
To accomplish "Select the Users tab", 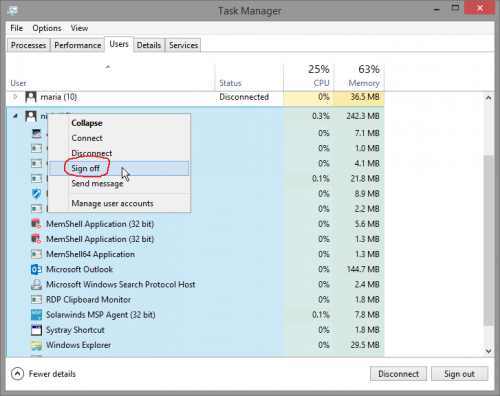I will click(119, 44).
